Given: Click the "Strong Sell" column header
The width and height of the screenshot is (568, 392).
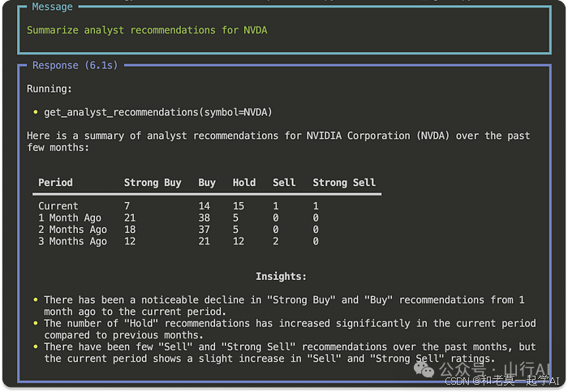Looking at the screenshot, I should (x=344, y=183).
